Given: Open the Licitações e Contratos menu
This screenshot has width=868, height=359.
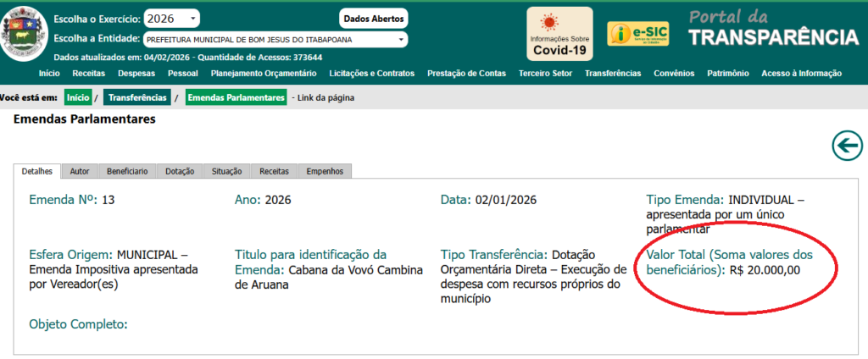Looking at the screenshot, I should point(371,74).
